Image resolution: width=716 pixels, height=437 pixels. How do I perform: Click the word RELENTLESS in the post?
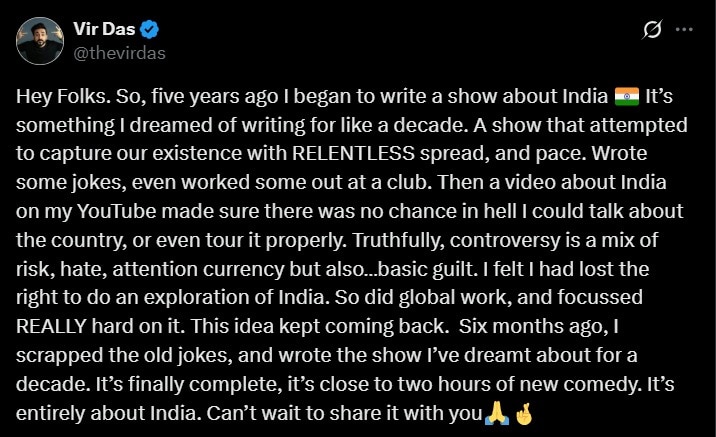coord(353,153)
